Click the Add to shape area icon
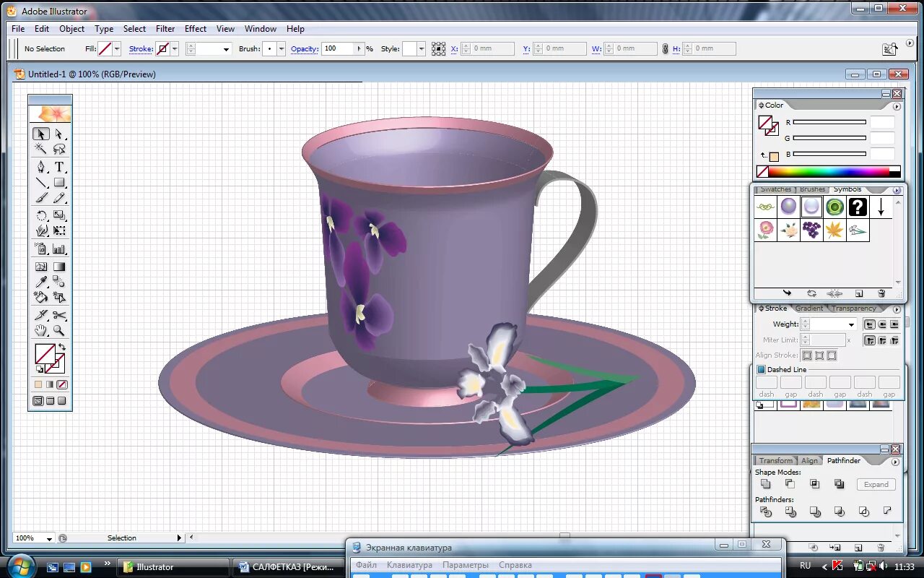924x578 pixels. (x=766, y=484)
